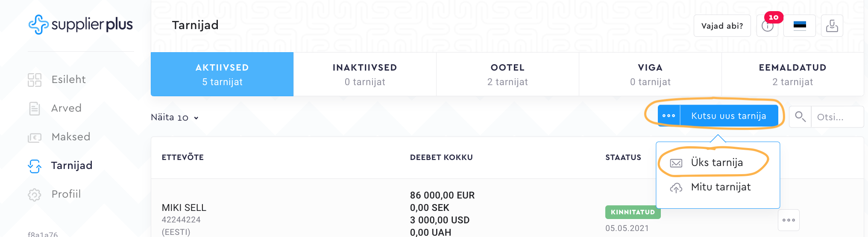This screenshot has width=868, height=237.
Task: Click the search magnifier icon
Action: click(x=800, y=116)
